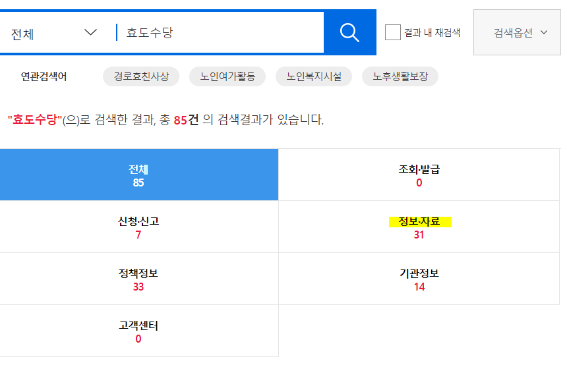
Task: Select the 전체 category tab showing 85
Action: pyautogui.click(x=139, y=174)
